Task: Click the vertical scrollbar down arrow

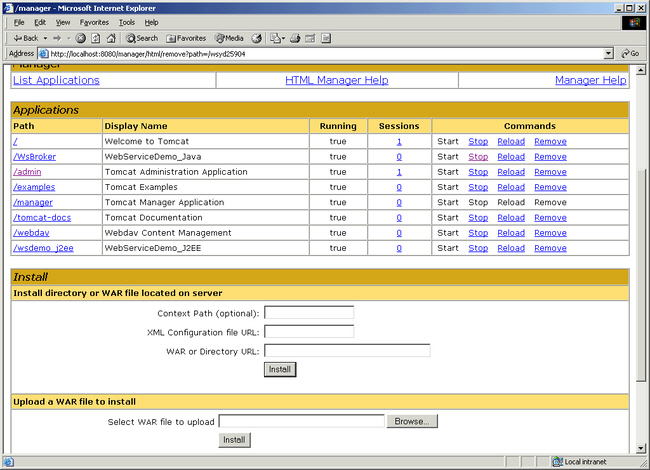Action: [641, 448]
